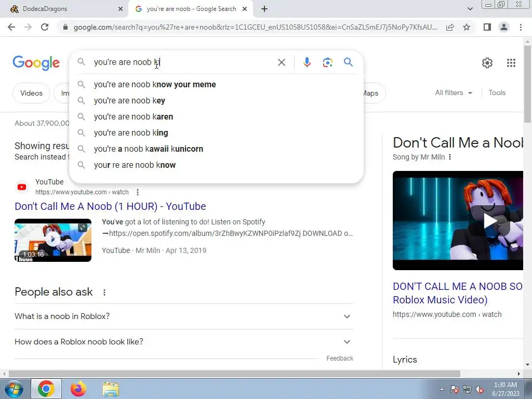Screen dimensions: 532x399
Task: Reload the current page
Action: point(45,27)
